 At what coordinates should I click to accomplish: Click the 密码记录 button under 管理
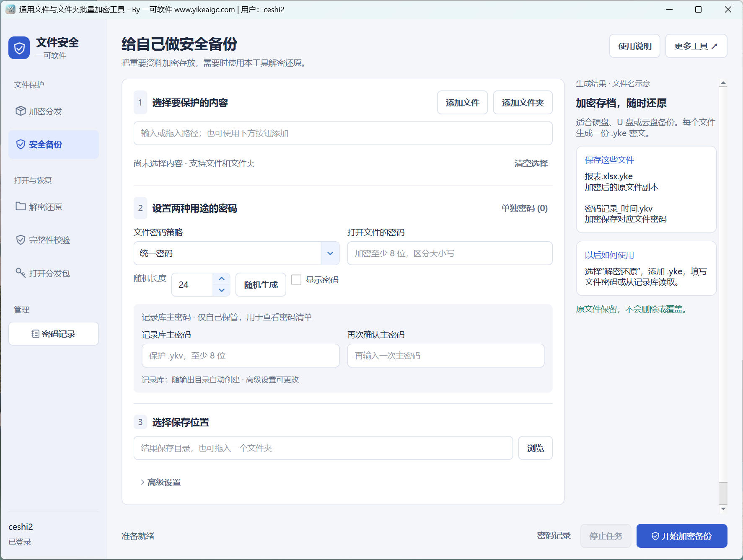(x=54, y=334)
